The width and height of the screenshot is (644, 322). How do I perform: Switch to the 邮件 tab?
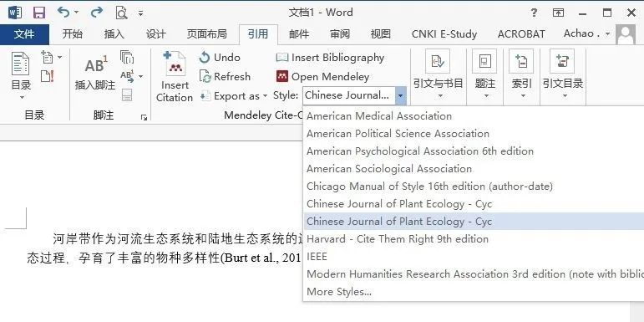[x=298, y=34]
